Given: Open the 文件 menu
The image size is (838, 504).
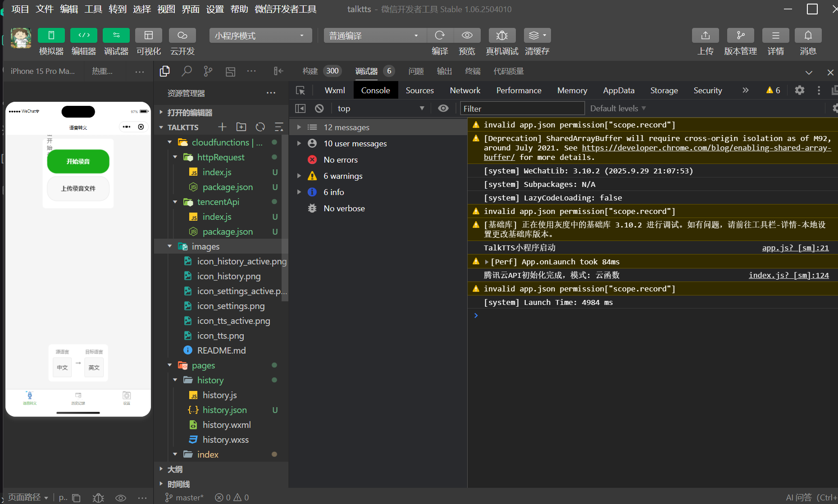Looking at the screenshot, I should [45, 9].
